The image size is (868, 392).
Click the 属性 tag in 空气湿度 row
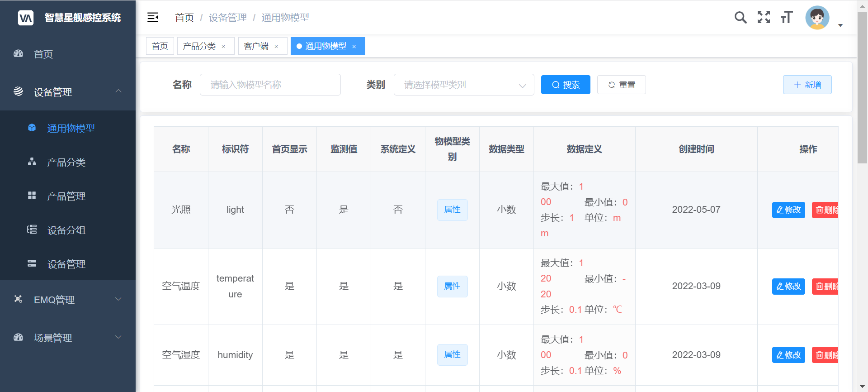pyautogui.click(x=452, y=355)
